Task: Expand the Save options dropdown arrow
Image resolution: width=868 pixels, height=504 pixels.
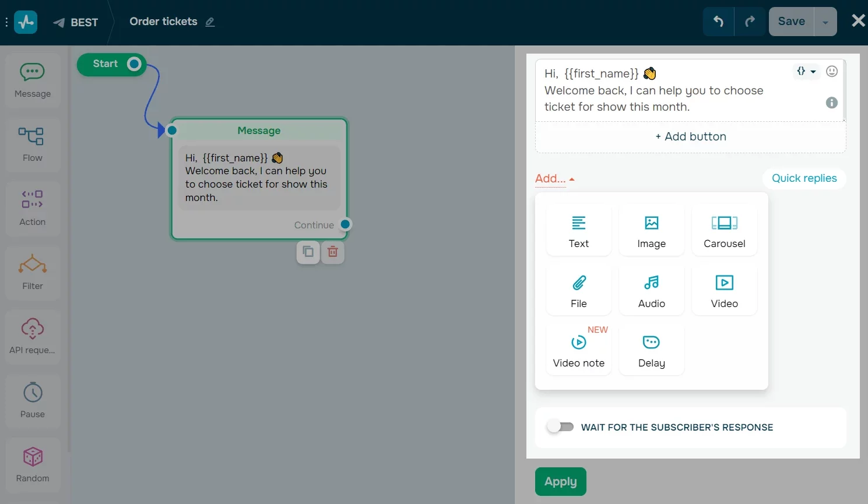Action: (825, 22)
